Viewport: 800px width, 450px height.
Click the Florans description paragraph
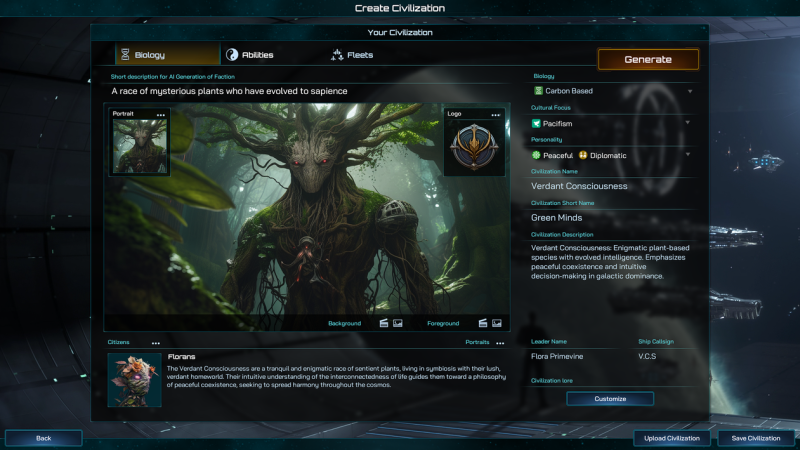pos(336,377)
